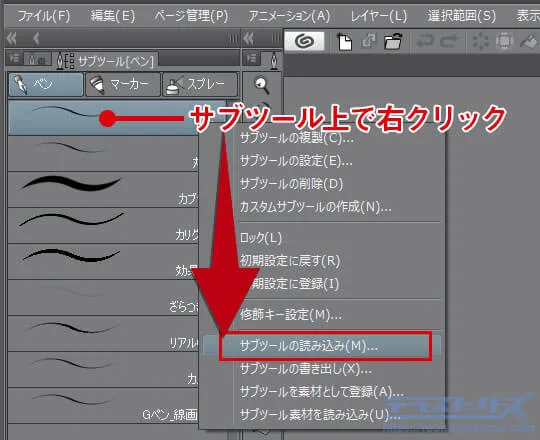Select the Gペン_線画 sub tool
The height and width of the screenshot is (440, 540).
coord(103,406)
